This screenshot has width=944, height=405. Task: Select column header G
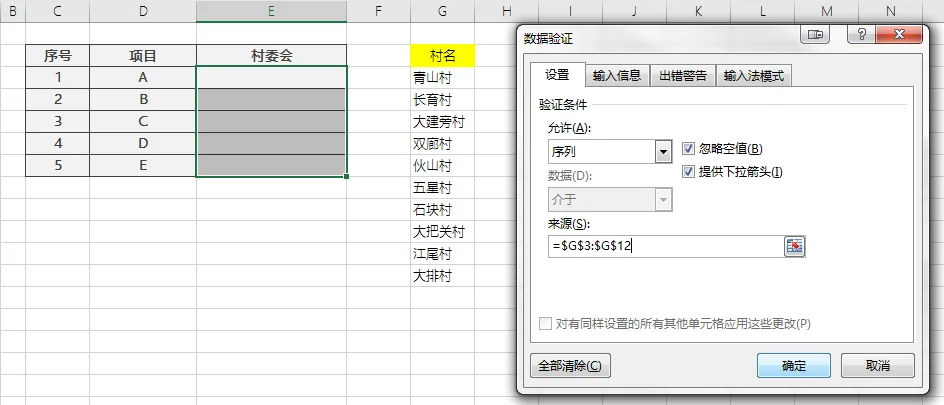click(x=442, y=11)
